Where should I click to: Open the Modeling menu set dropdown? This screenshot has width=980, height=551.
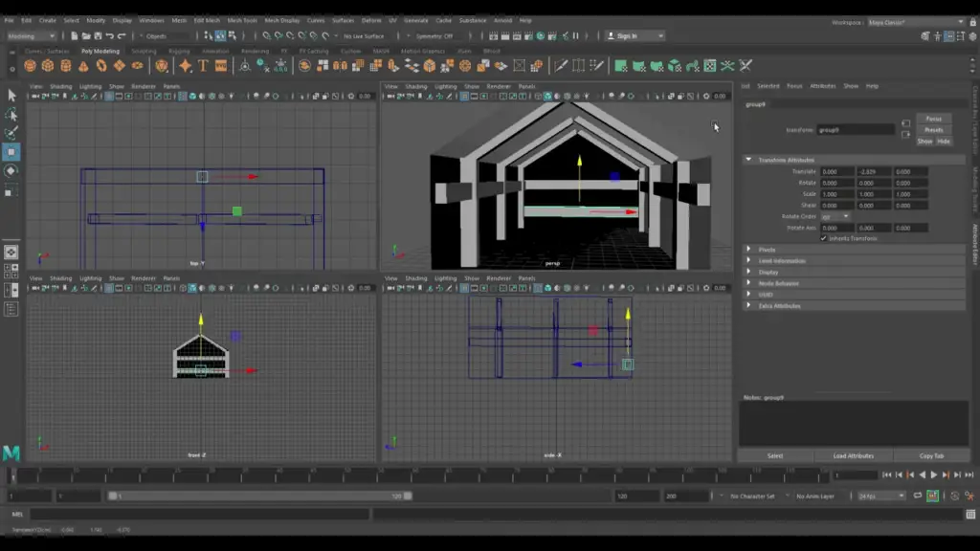31,36
